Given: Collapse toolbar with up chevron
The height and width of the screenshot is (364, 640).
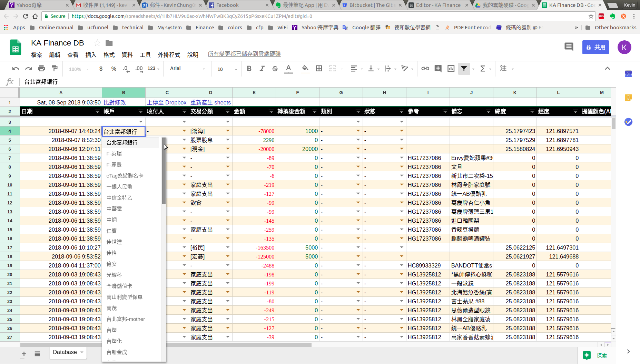Looking at the screenshot, I should (607, 69).
